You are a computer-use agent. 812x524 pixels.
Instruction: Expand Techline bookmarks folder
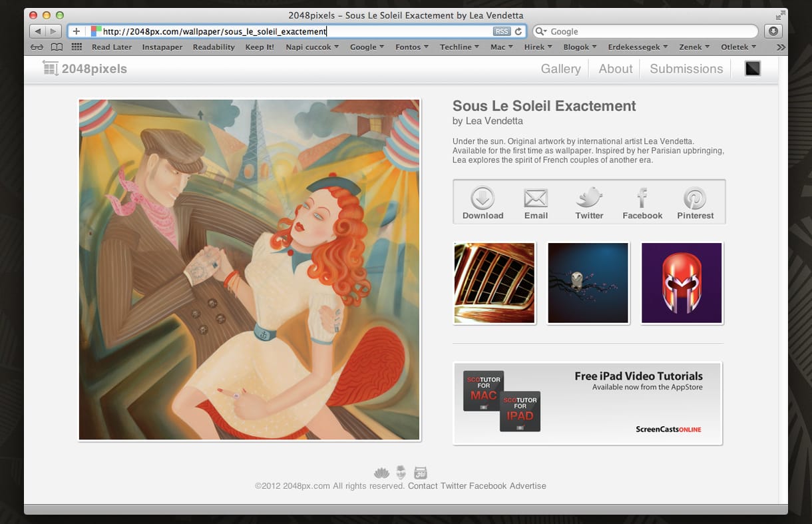460,47
